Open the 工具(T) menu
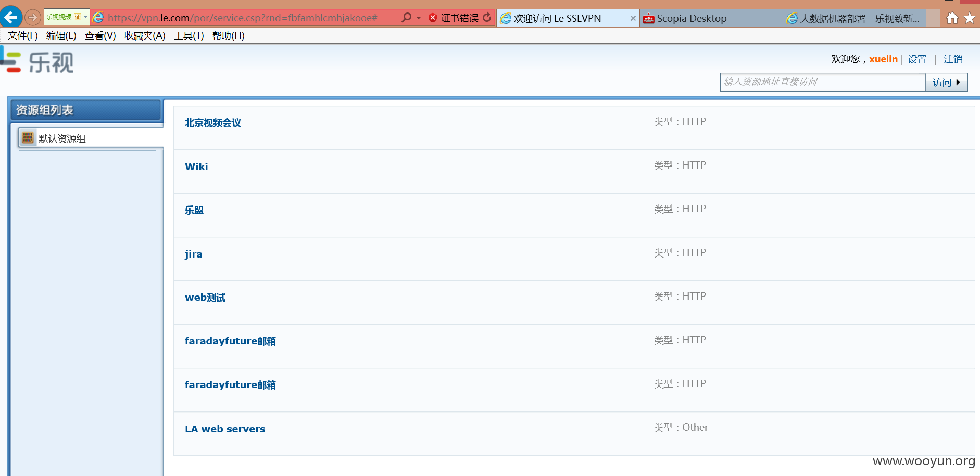980x476 pixels. [x=189, y=35]
